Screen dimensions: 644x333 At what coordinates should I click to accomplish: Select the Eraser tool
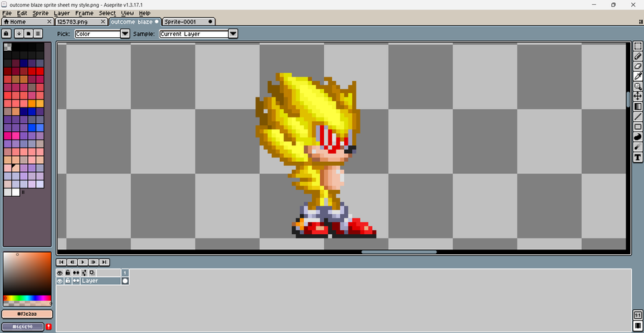[x=638, y=66]
